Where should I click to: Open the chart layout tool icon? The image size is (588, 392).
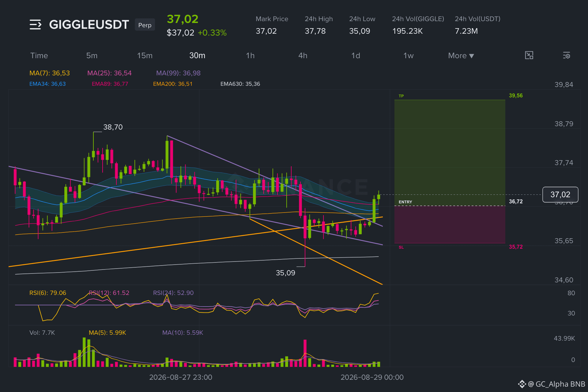529,55
